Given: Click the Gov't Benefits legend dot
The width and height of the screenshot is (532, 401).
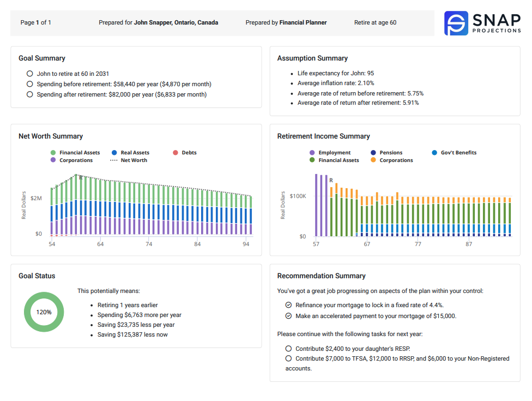Looking at the screenshot, I should 433,153.
